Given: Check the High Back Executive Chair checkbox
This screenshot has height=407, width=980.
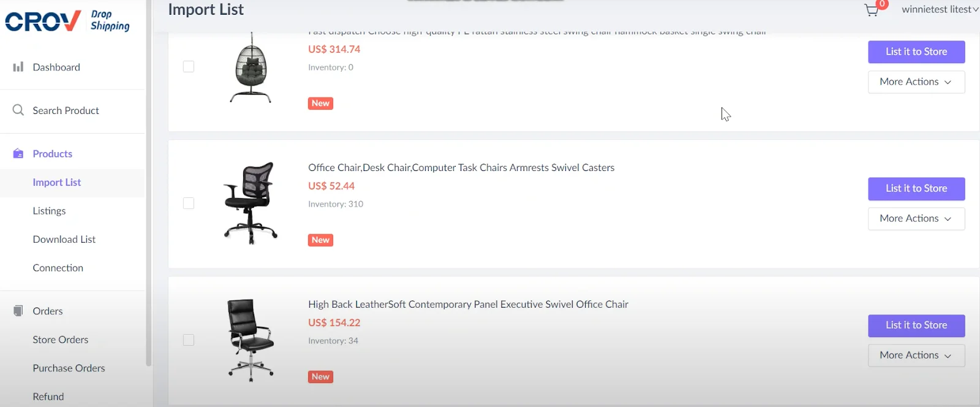Looking at the screenshot, I should (x=189, y=340).
